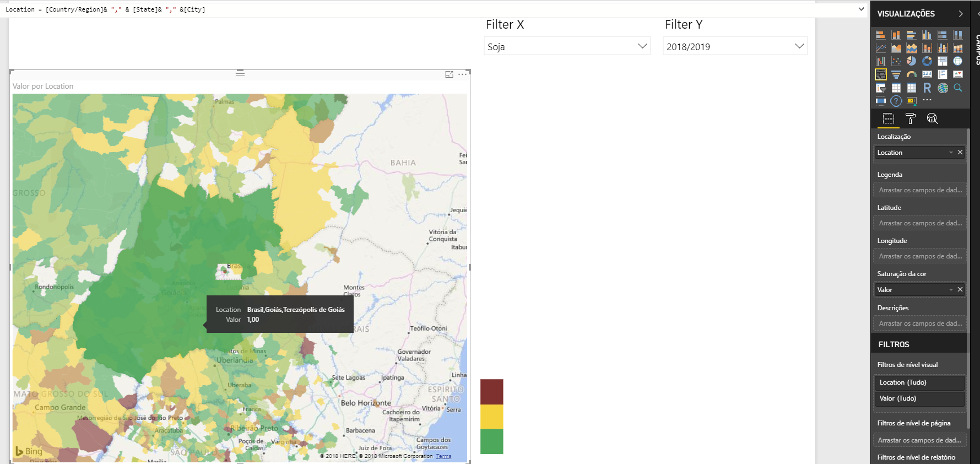
Task: Select the line and stacked column chart
Action: 927,48
